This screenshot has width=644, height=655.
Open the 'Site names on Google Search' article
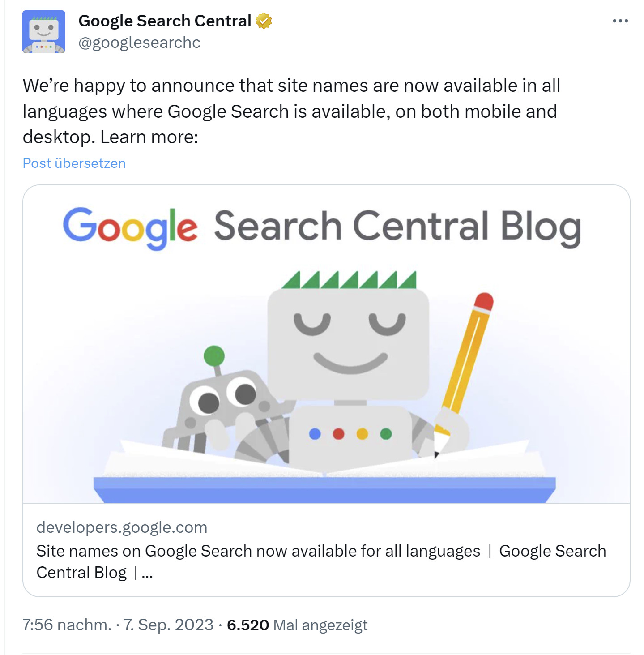click(x=321, y=551)
